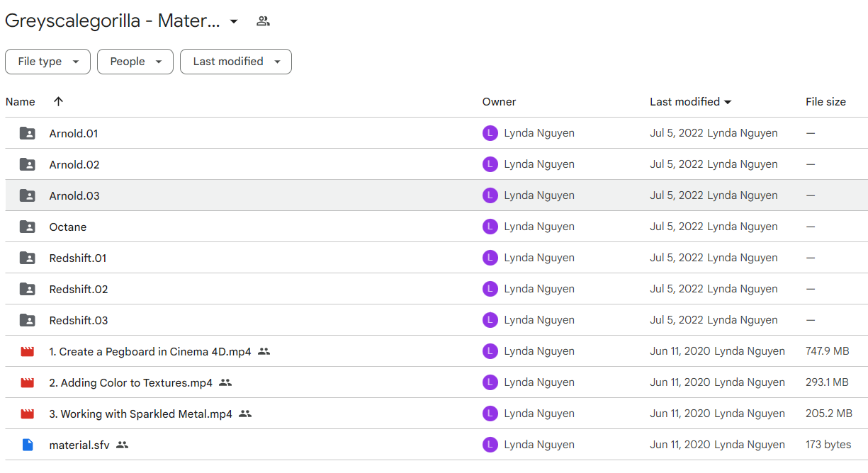868x473 pixels.
Task: Open the Greyscalegorilla folder title dropdown arrow
Action: [x=234, y=21]
